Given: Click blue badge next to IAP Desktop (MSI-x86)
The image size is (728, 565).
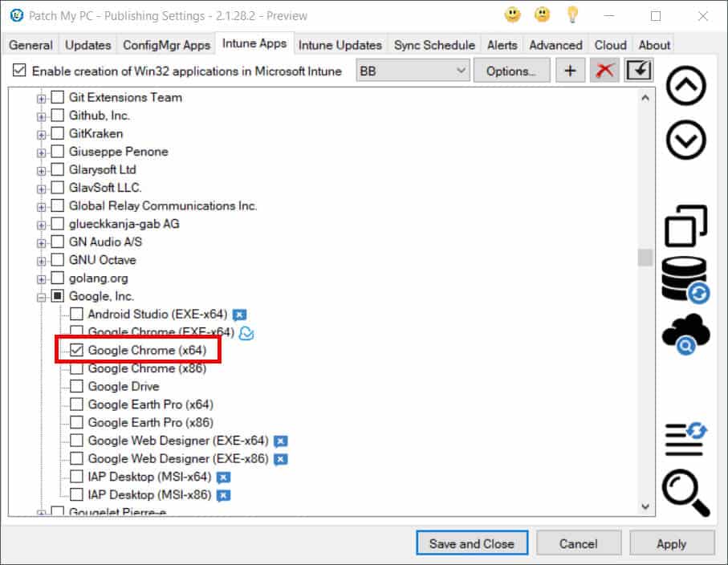Looking at the screenshot, I should click(223, 495).
